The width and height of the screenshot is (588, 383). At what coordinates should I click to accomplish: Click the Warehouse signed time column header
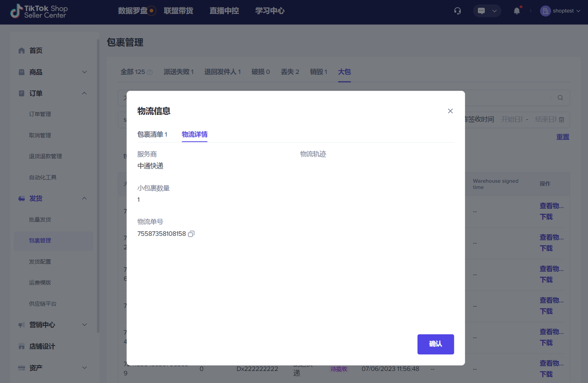[496, 184]
